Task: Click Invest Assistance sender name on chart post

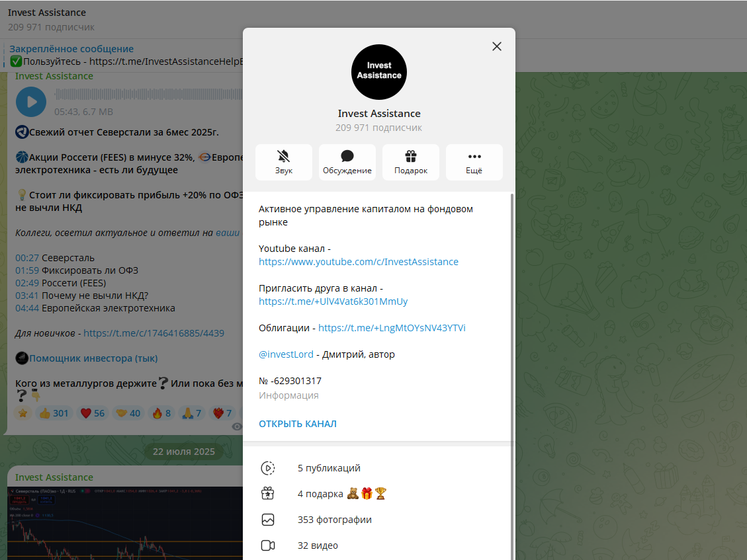Action: click(54, 477)
